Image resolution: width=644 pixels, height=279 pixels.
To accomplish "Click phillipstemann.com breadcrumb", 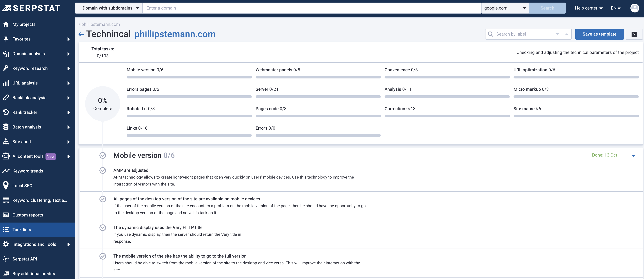I will pyautogui.click(x=101, y=24).
